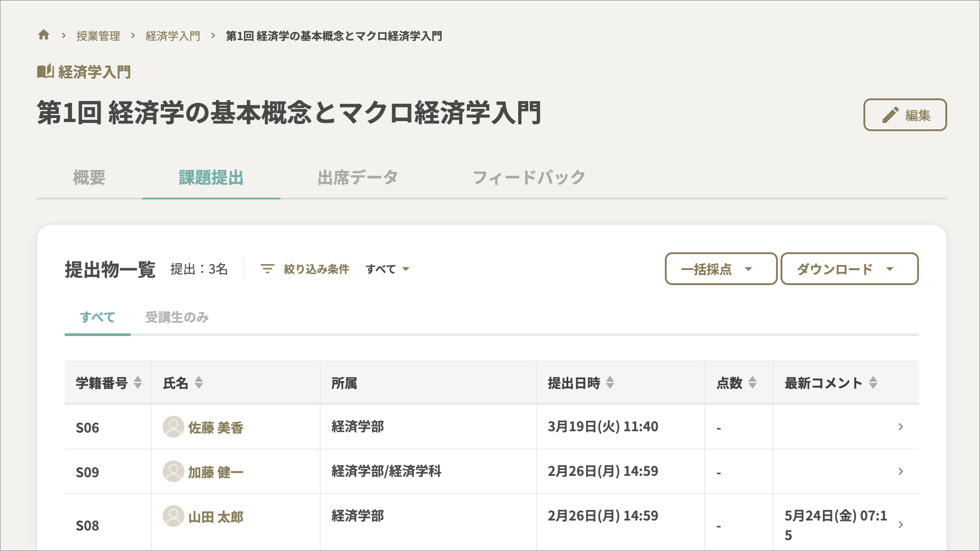Select the すべて sub-tab in list

(97, 317)
